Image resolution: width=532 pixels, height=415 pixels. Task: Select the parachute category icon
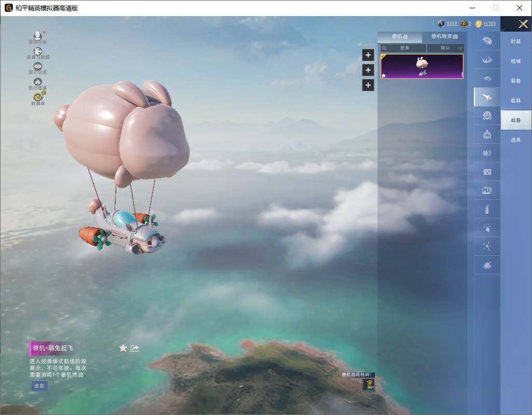(x=487, y=41)
